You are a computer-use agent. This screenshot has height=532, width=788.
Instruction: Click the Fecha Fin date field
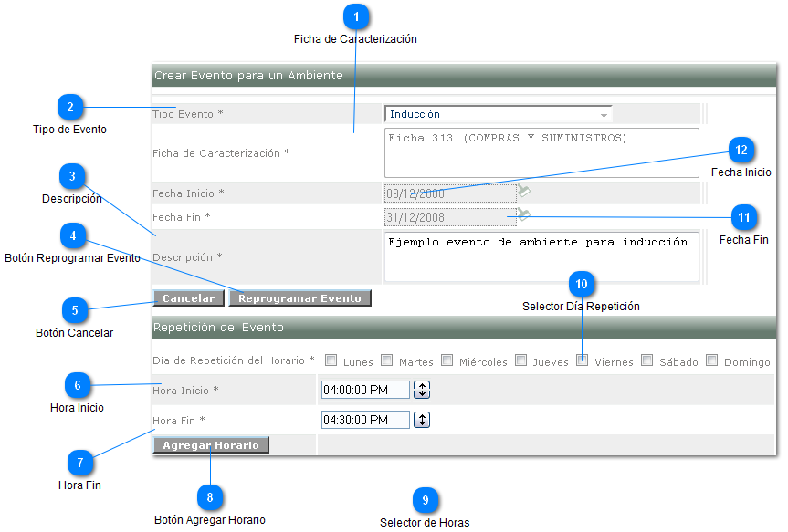(x=450, y=217)
